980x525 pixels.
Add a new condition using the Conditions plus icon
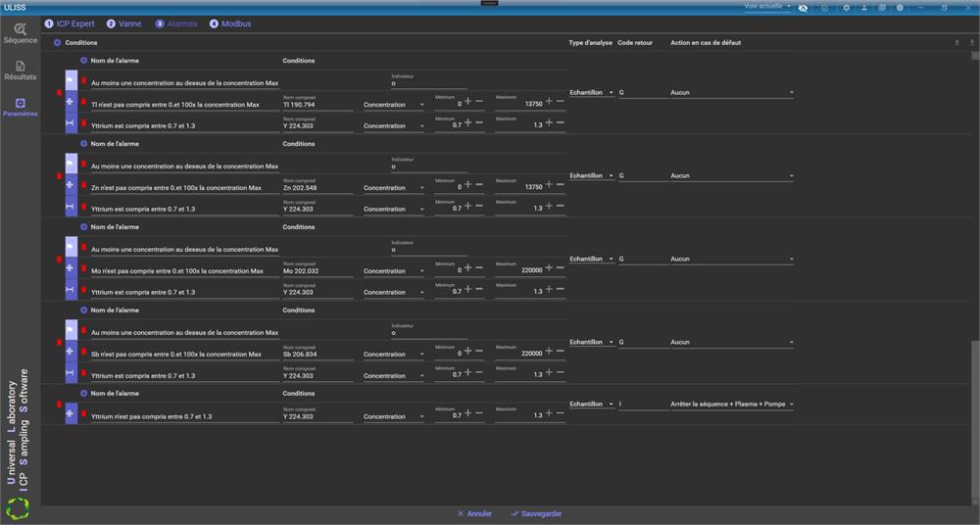(57, 43)
